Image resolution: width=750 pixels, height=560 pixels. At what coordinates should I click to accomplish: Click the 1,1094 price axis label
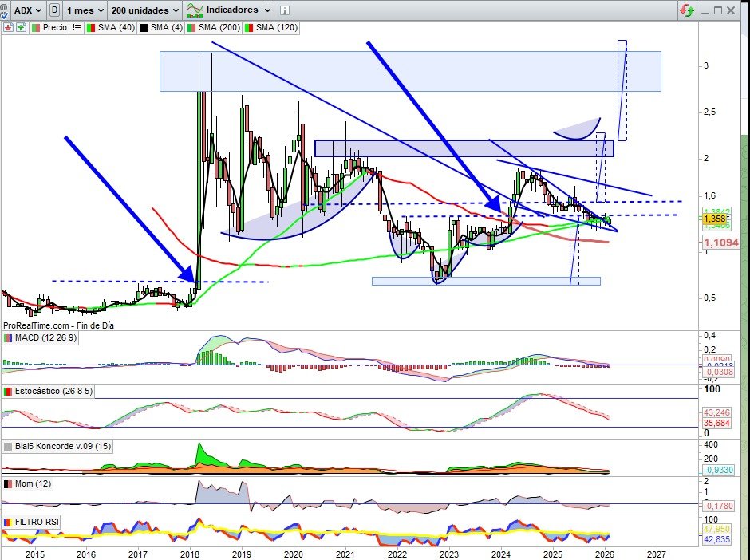point(720,243)
